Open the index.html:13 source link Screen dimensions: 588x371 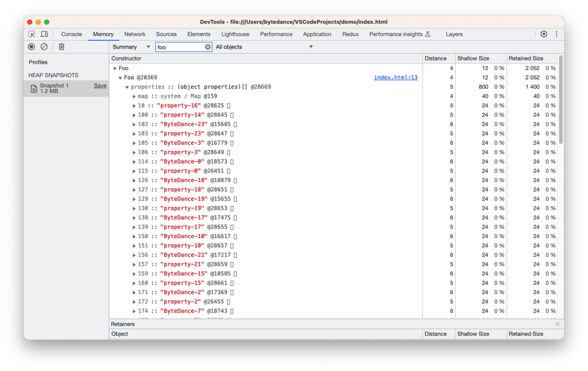tap(396, 78)
